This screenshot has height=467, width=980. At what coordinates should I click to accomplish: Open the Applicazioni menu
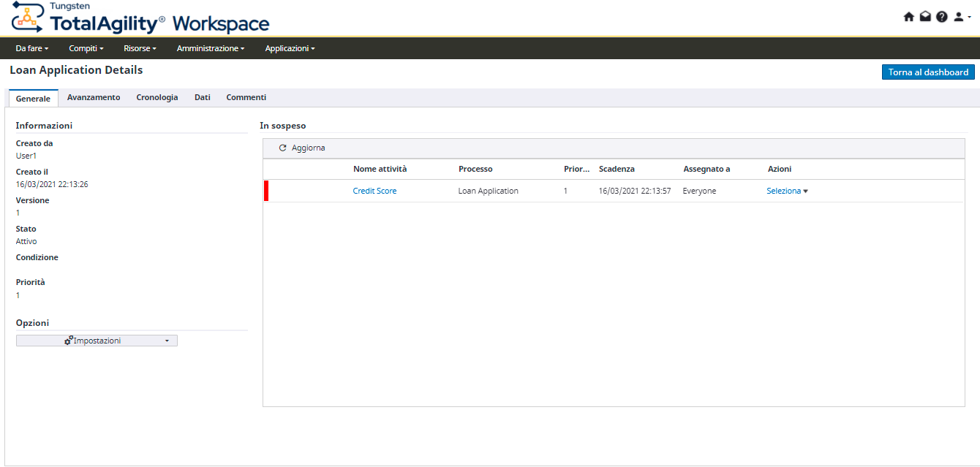tap(290, 48)
